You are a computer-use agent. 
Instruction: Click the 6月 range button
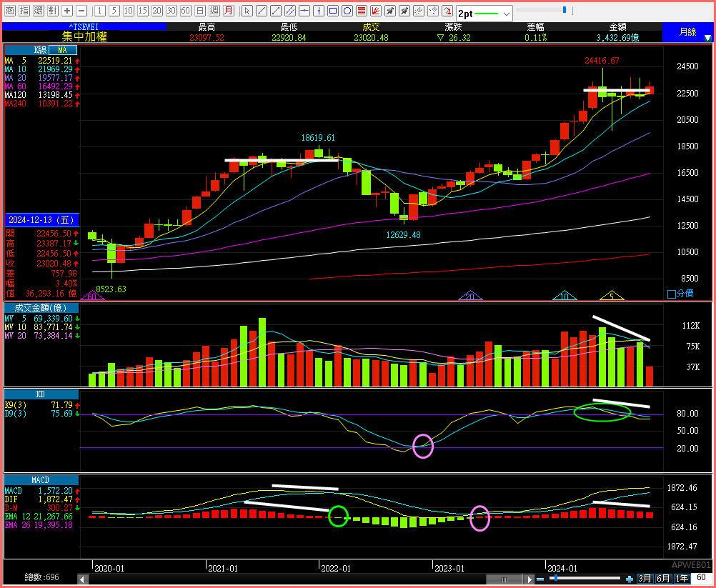(x=663, y=579)
